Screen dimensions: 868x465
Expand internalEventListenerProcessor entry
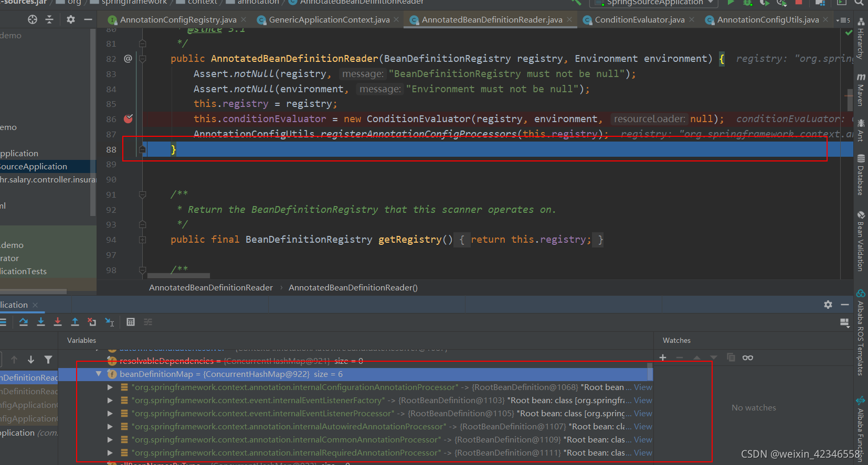110,414
